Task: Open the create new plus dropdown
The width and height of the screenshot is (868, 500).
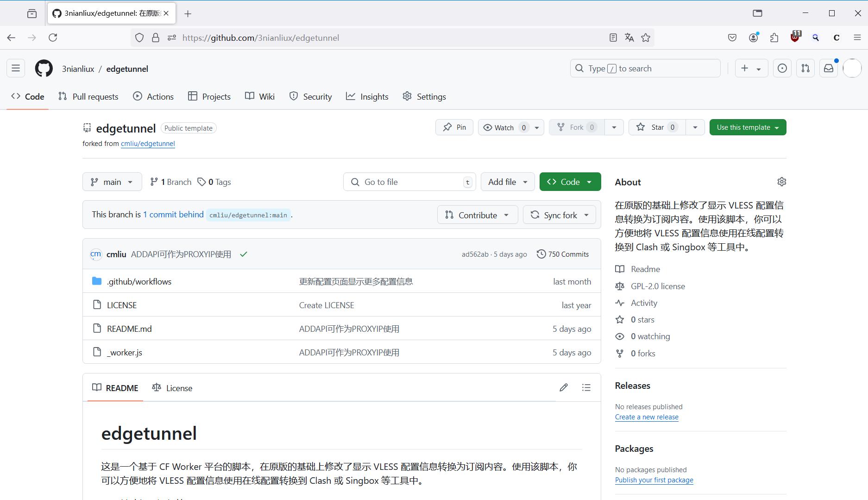Action: pyautogui.click(x=751, y=69)
